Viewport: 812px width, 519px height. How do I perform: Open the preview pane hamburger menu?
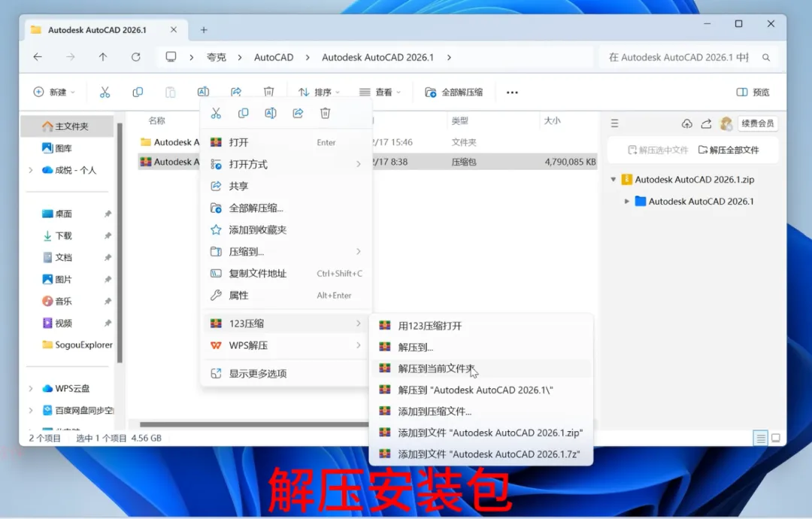[x=615, y=123]
